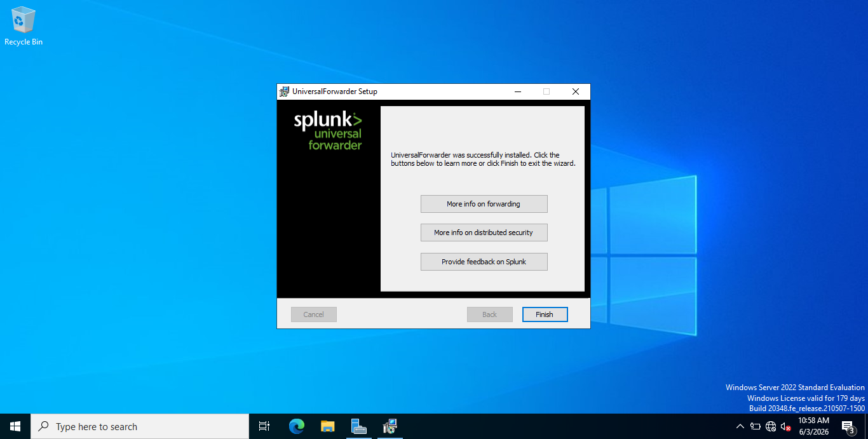Click the splunk universal forwarder logo
Image resolution: width=868 pixels, height=439 pixels.
(328, 131)
